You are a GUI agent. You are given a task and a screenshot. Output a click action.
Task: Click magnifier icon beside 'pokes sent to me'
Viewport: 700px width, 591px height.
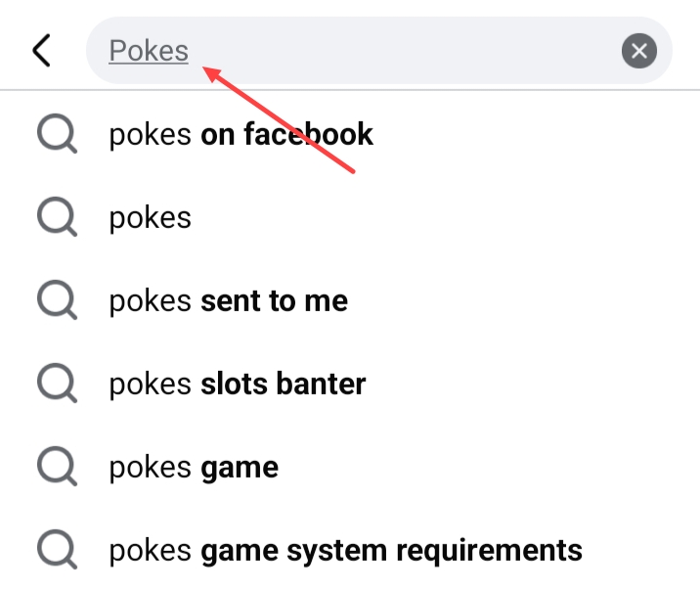point(57,300)
